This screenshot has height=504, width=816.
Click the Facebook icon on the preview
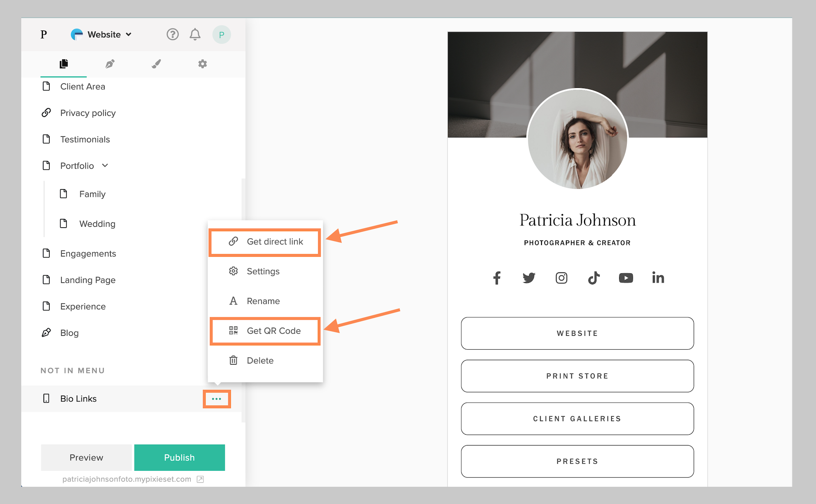click(x=497, y=278)
